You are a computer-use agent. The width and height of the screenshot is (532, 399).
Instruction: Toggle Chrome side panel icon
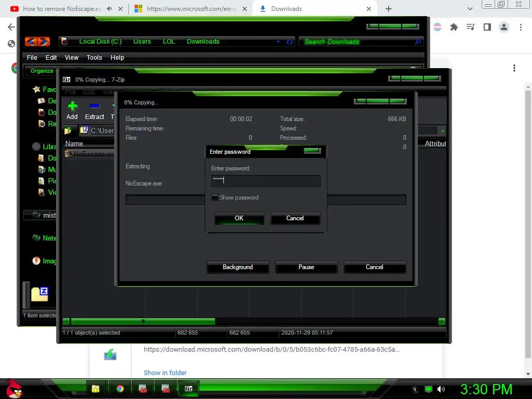487,27
